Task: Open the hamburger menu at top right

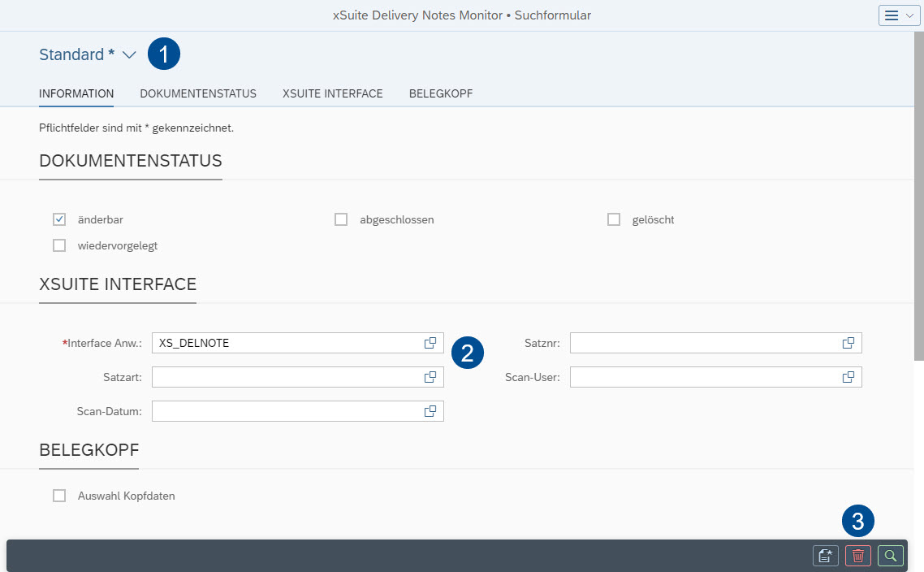Action: pos(899,15)
